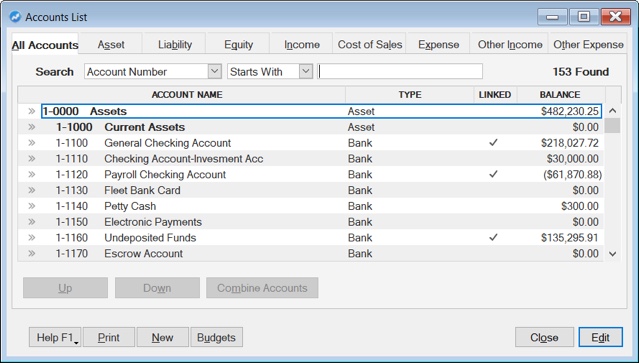This screenshot has height=363, width=639.
Task: Click the Down button
Action: coord(157,288)
